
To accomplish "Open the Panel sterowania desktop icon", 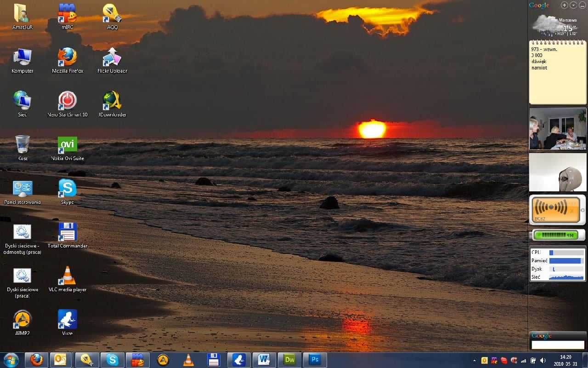I will pyautogui.click(x=22, y=191).
